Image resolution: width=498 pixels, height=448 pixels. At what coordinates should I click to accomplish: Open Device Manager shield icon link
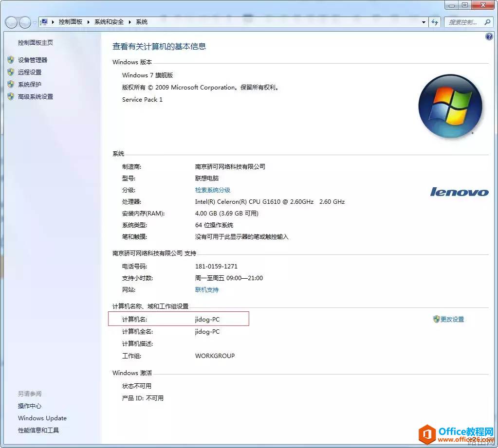[11, 60]
